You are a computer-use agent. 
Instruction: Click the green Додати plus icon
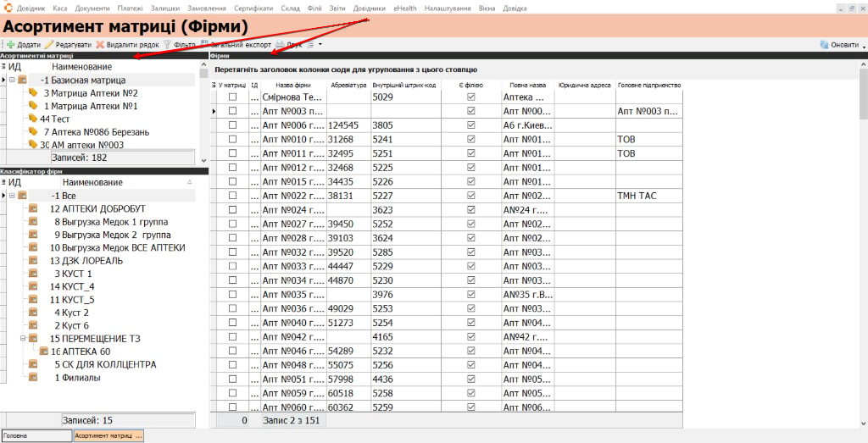(10, 45)
